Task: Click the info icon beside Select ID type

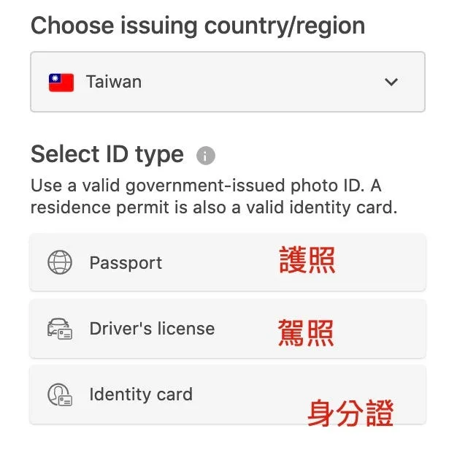Action: [206, 156]
